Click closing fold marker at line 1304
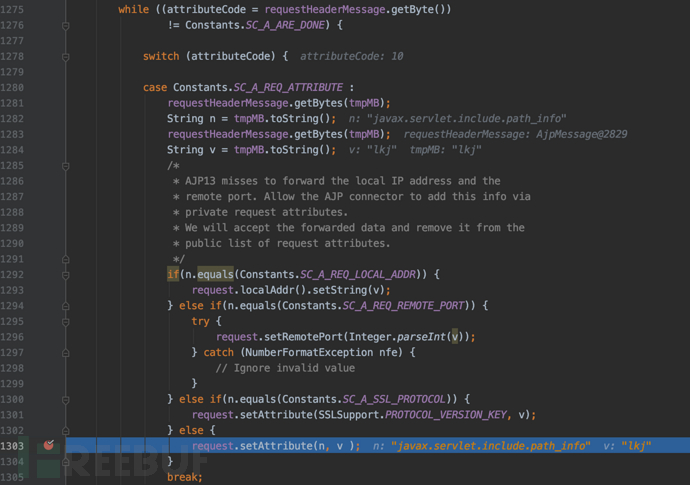This screenshot has height=485, width=690. 66,462
